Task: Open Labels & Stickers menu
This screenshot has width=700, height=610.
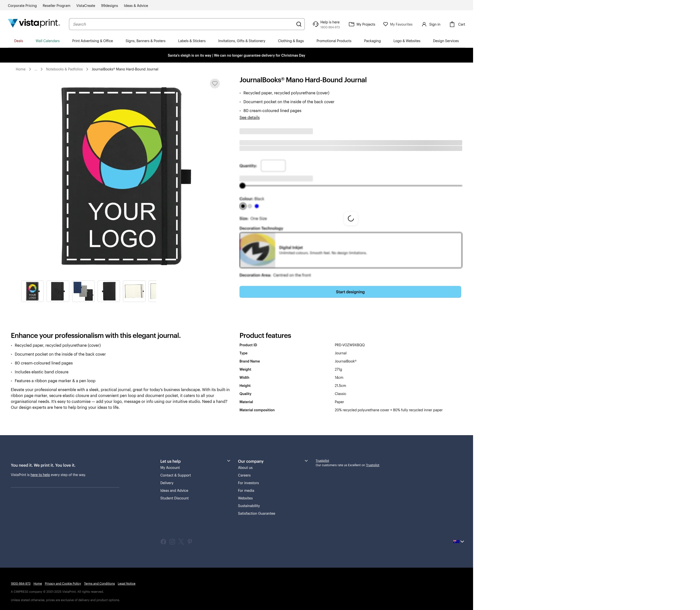Action: (192, 41)
